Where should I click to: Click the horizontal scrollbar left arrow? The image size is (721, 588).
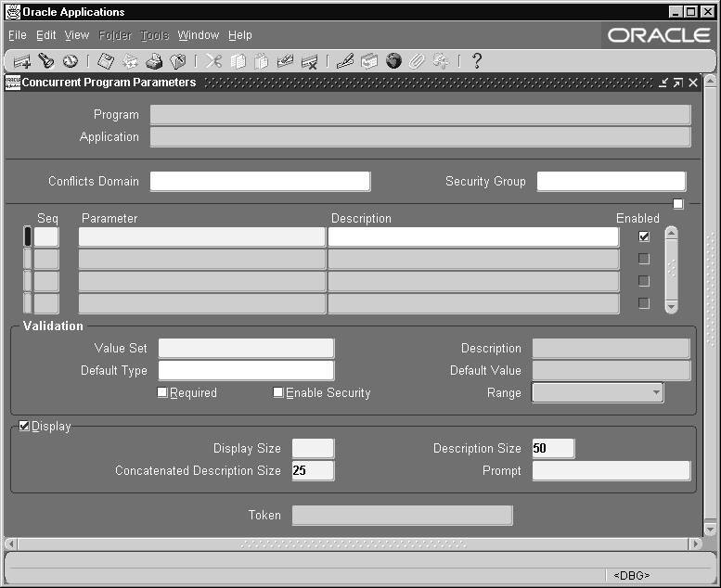pyautogui.click(x=11, y=543)
